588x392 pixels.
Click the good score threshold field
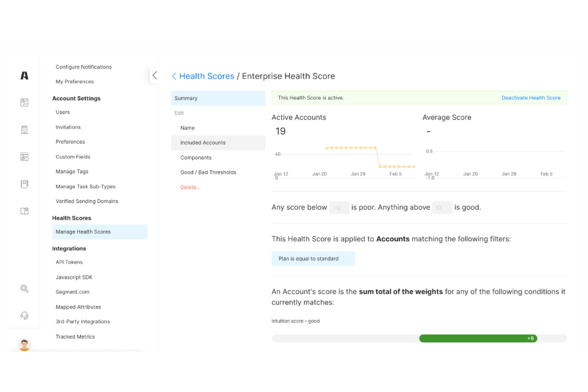pyautogui.click(x=442, y=208)
